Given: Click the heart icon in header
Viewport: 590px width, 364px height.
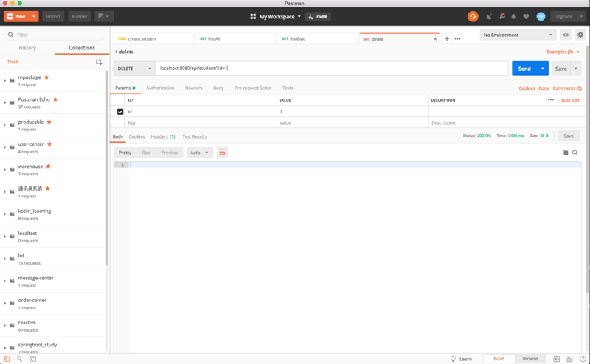Looking at the screenshot, I should [526, 16].
